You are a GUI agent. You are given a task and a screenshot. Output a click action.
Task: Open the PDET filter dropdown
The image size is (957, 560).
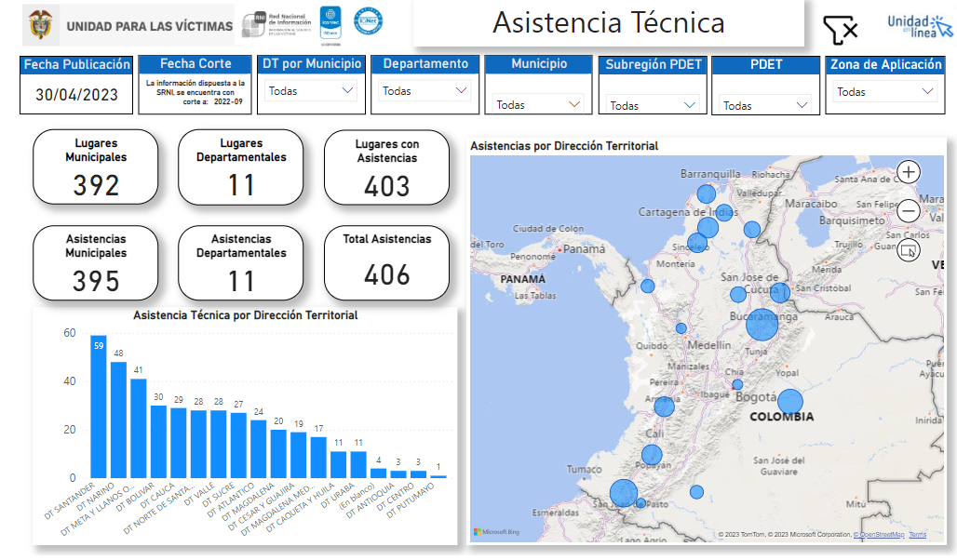pos(766,105)
